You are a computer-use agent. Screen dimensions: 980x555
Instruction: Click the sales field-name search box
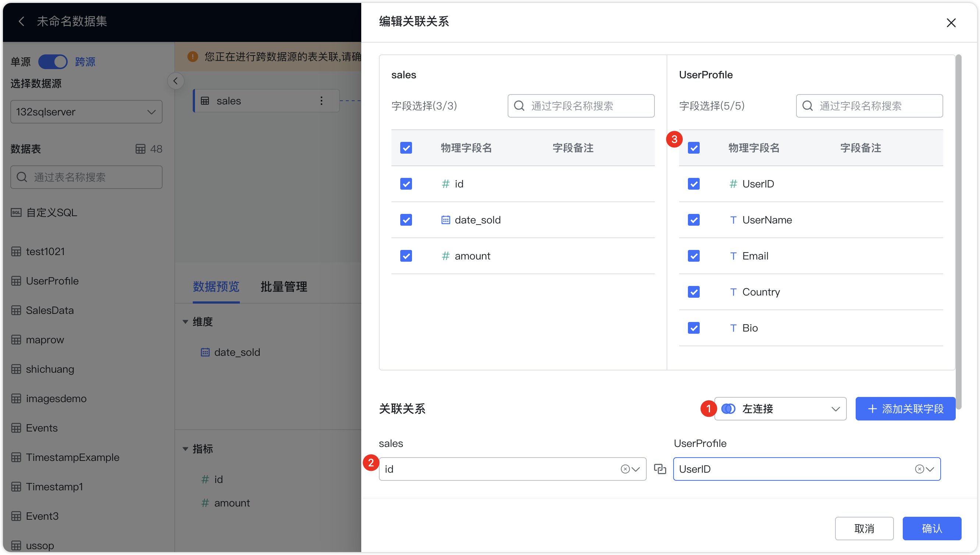pos(580,105)
